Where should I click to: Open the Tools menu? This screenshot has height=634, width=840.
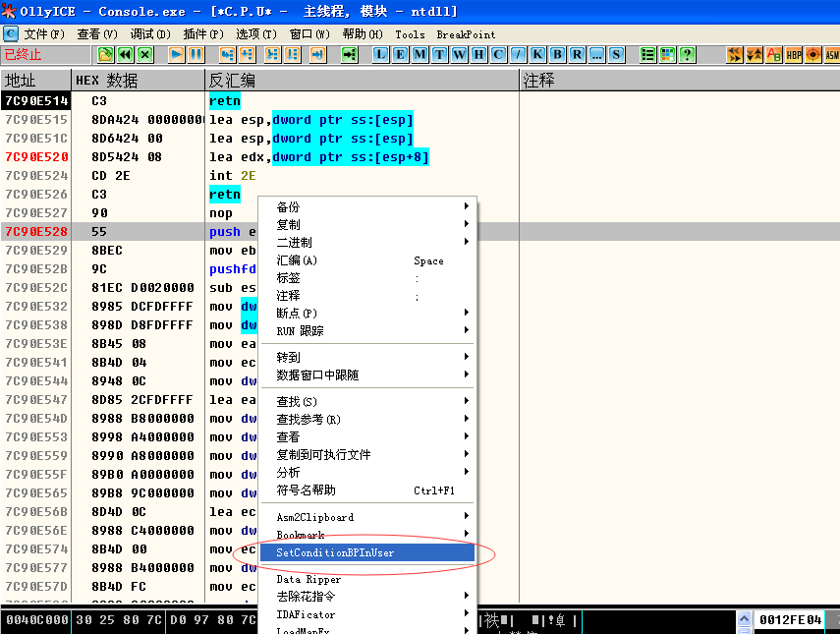(x=410, y=34)
